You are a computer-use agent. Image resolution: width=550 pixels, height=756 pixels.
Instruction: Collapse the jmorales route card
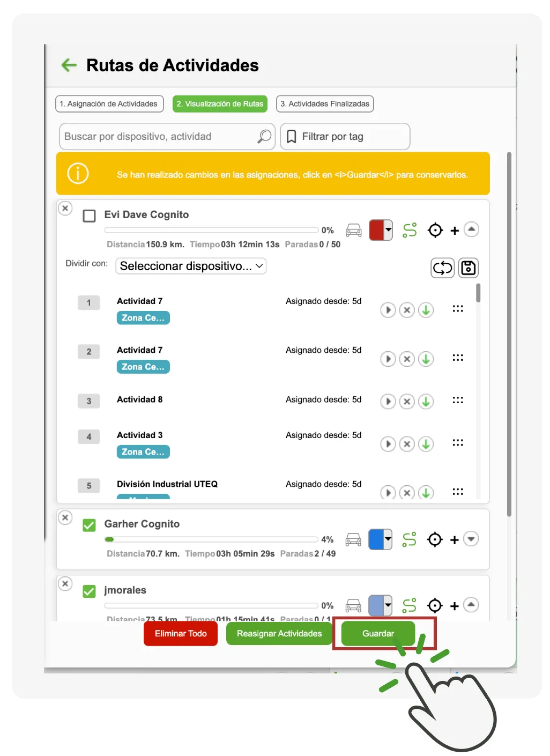[471, 605]
